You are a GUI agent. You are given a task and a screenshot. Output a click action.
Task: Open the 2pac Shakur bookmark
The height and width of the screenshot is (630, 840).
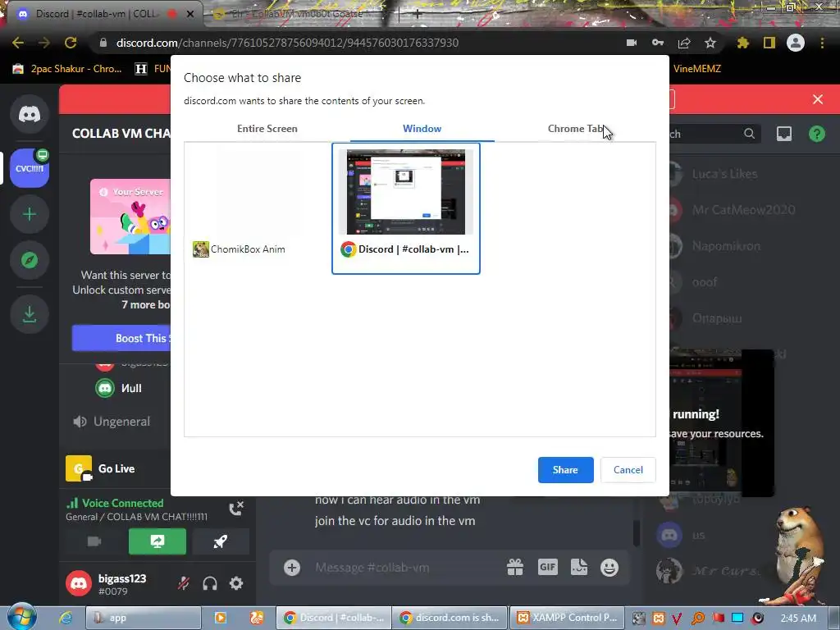[x=67, y=69]
